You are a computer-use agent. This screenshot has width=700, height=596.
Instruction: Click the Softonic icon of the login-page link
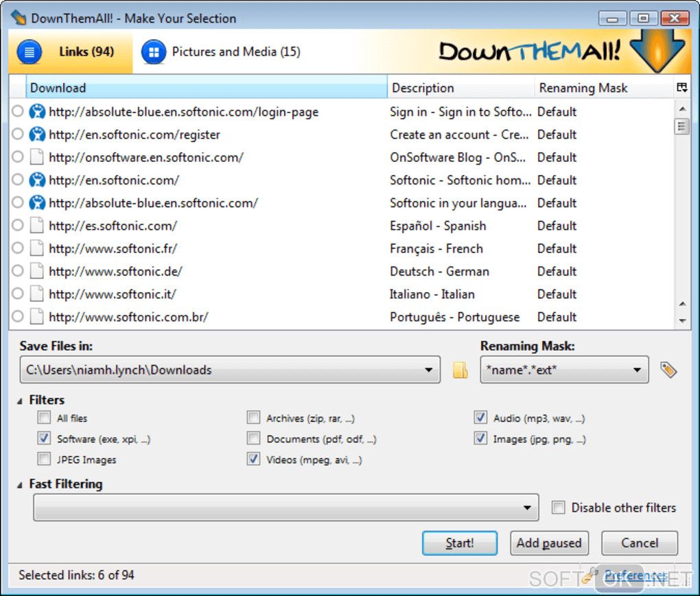pyautogui.click(x=37, y=112)
